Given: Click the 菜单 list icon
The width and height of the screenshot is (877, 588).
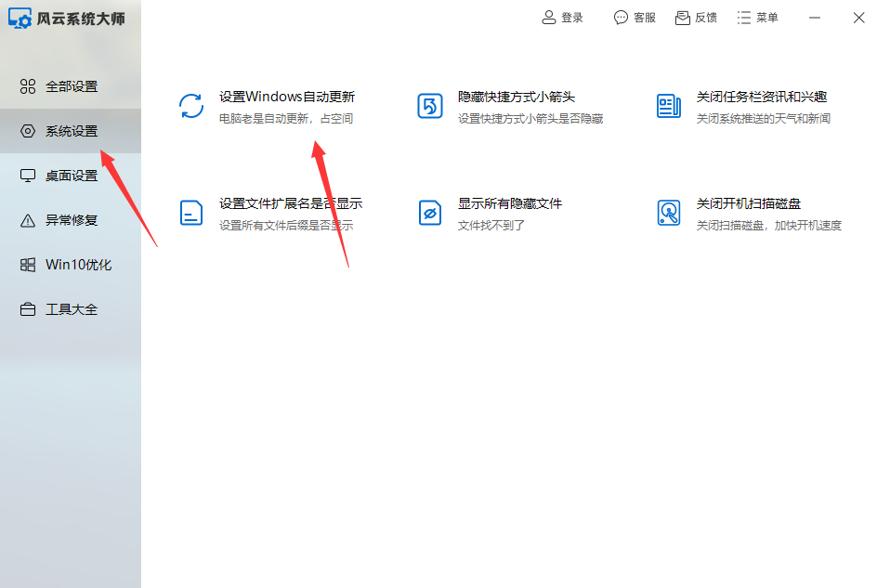Looking at the screenshot, I should pyautogui.click(x=744, y=18).
